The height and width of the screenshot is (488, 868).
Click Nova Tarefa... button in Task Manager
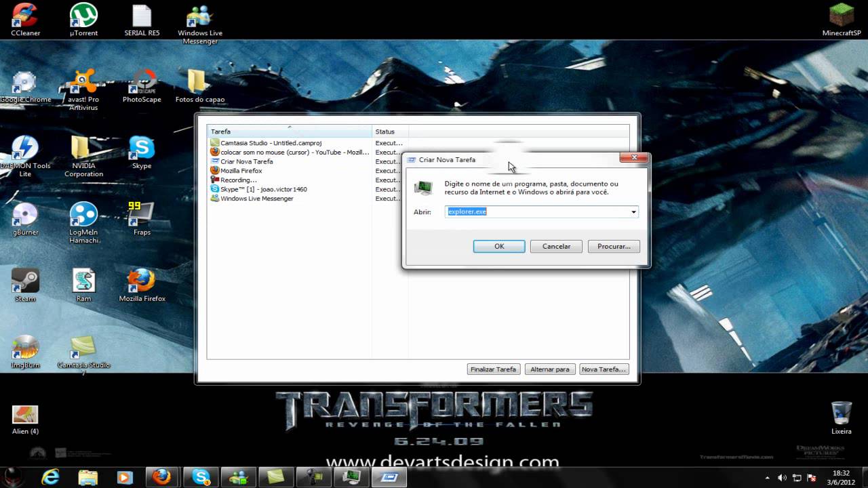coord(604,369)
